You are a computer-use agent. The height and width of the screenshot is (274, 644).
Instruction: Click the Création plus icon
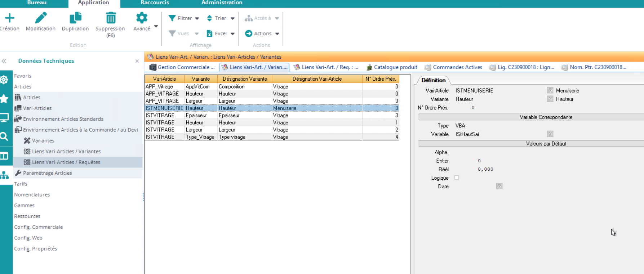click(9, 18)
